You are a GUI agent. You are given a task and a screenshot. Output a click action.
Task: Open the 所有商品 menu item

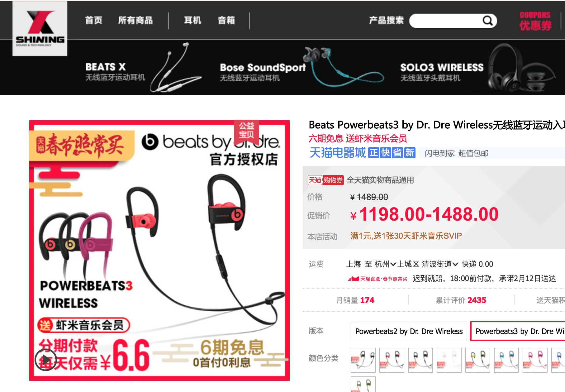coord(135,21)
